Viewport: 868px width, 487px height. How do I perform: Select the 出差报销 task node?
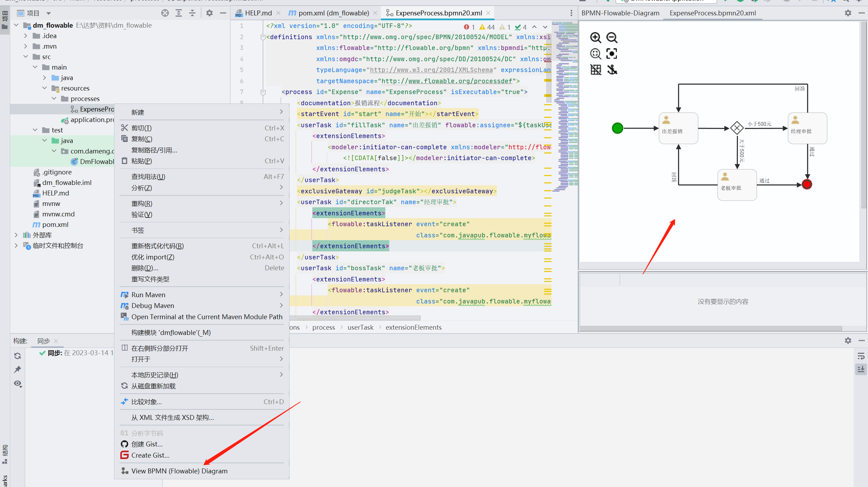pos(678,128)
